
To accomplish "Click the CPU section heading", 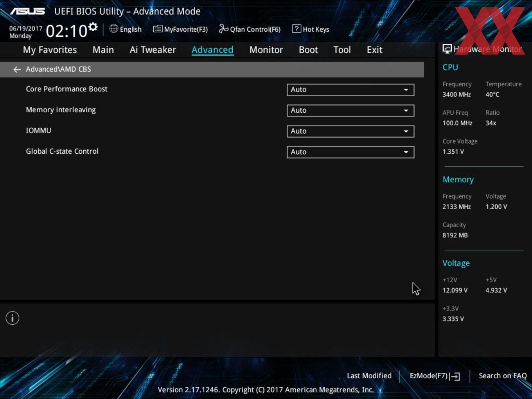I will [450, 67].
